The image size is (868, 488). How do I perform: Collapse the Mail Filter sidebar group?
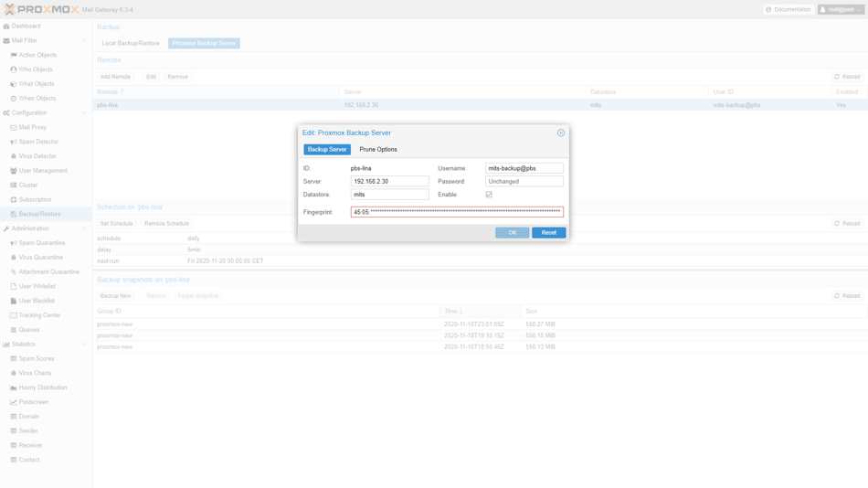click(x=84, y=40)
